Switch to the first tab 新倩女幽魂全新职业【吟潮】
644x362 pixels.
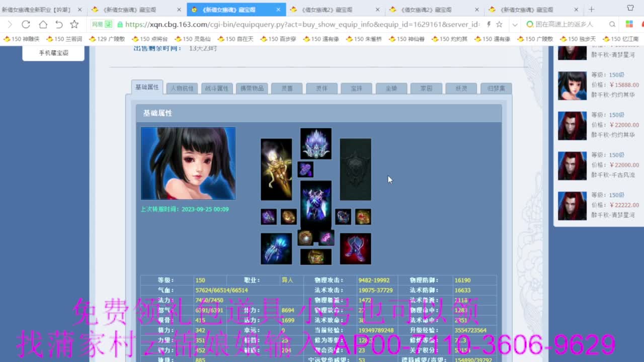[41, 10]
